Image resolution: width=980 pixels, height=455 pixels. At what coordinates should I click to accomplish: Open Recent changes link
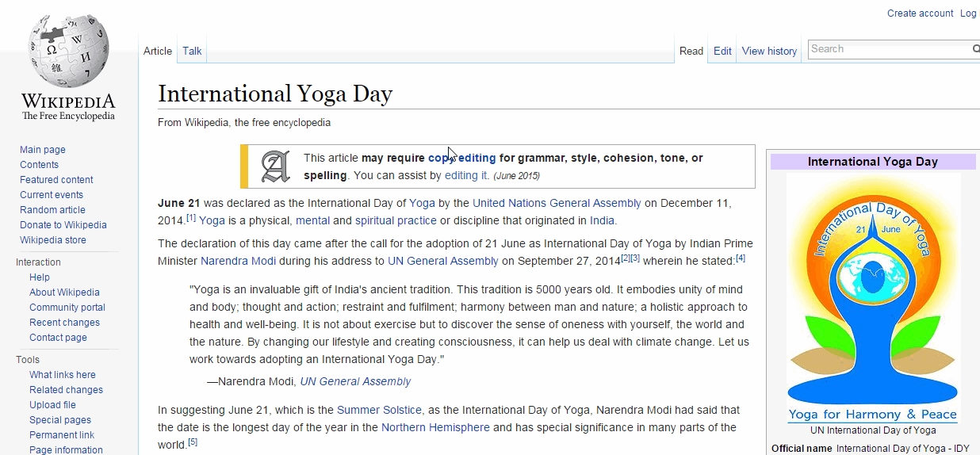click(x=64, y=323)
